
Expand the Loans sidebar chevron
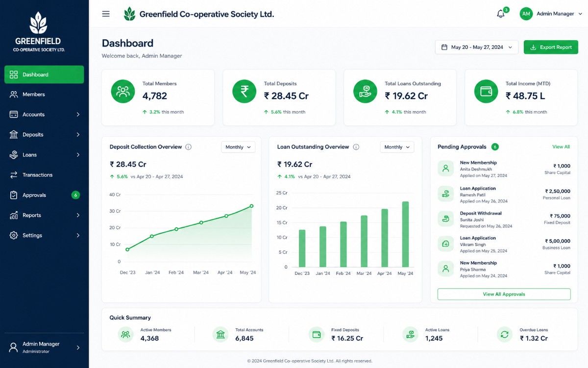tap(78, 155)
